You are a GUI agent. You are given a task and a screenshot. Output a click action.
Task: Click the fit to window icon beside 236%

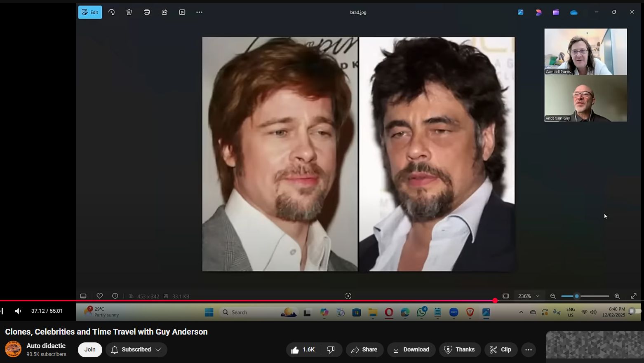(506, 296)
